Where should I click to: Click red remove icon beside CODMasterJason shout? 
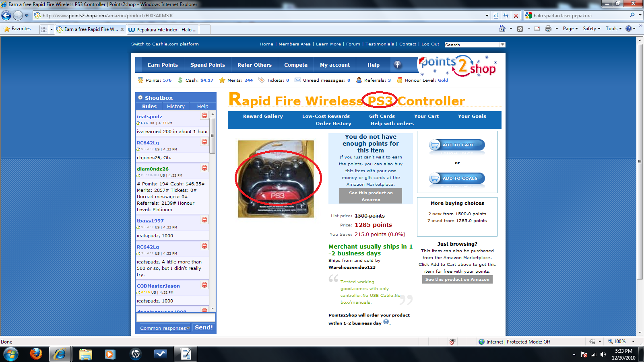204,285
